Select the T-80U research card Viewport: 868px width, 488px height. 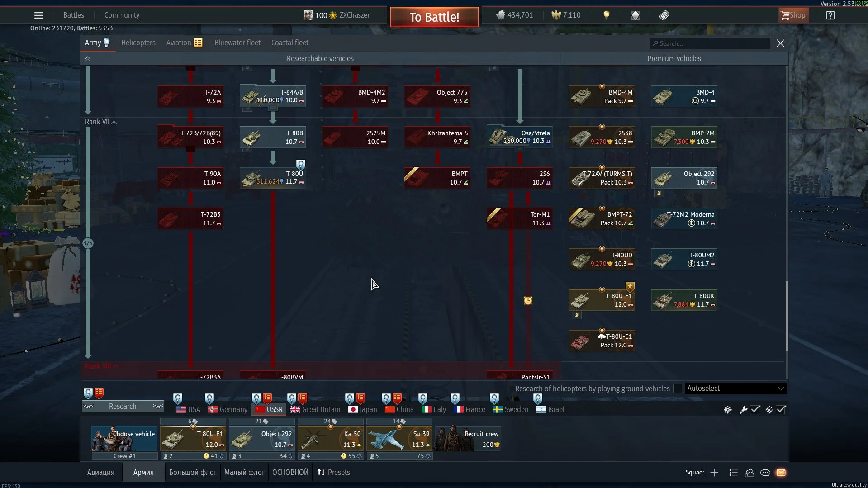(272, 178)
